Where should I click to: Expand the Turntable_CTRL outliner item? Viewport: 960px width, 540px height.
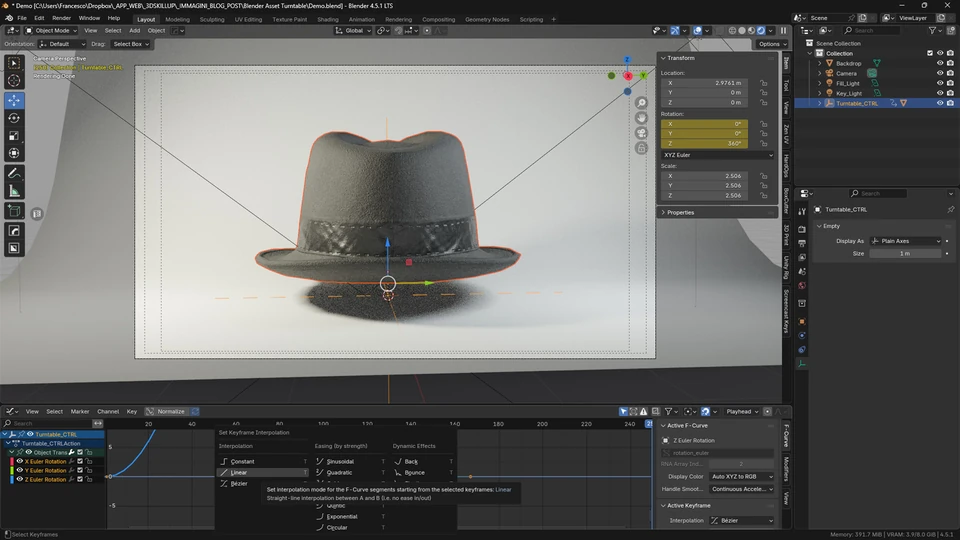click(820, 103)
